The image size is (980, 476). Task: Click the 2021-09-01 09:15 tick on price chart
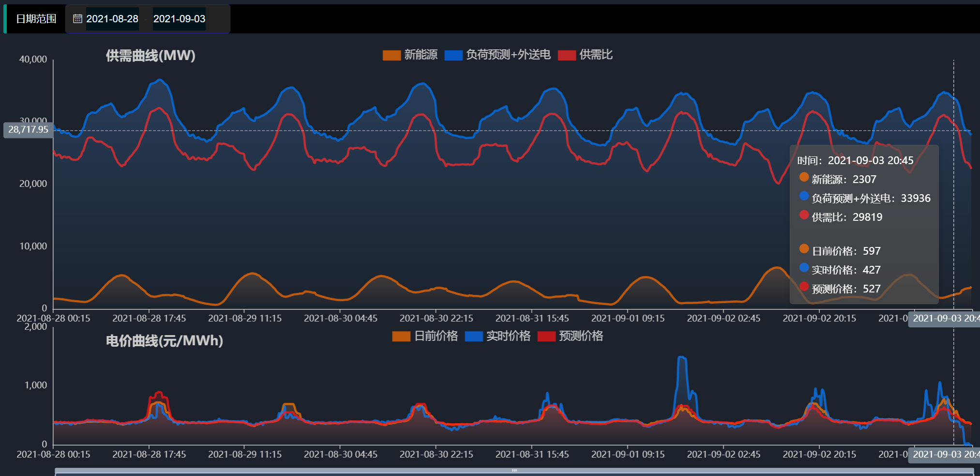(x=628, y=454)
